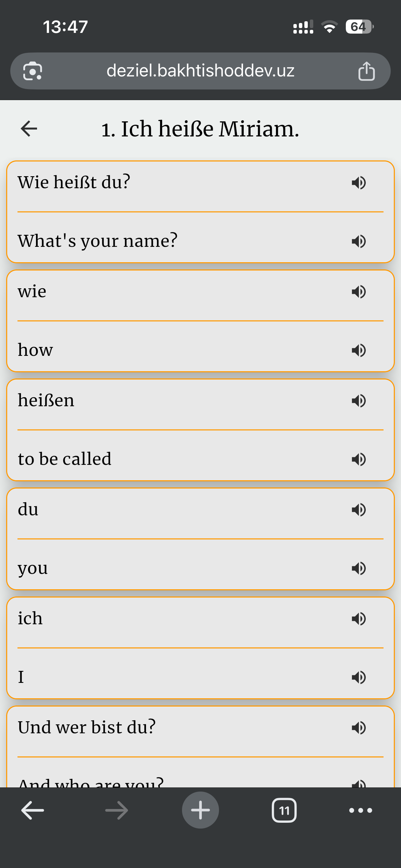The image size is (401, 868).
Task: Open the browser three-dots menu
Action: [361, 810]
